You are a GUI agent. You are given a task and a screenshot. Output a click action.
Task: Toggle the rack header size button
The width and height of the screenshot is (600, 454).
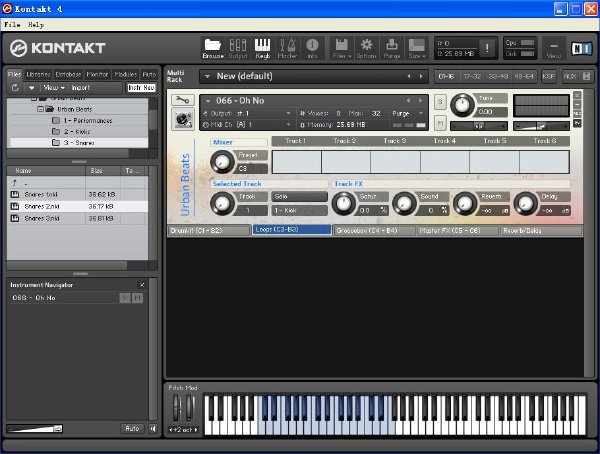coord(586,76)
